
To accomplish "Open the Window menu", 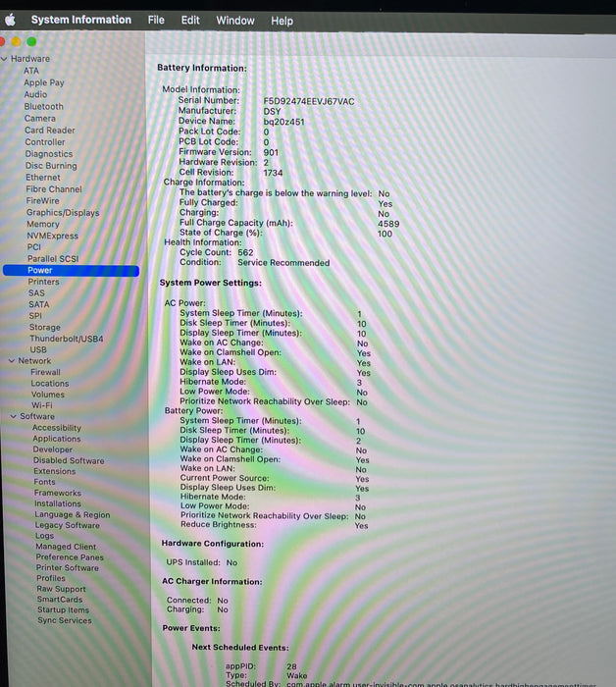I will tap(235, 21).
